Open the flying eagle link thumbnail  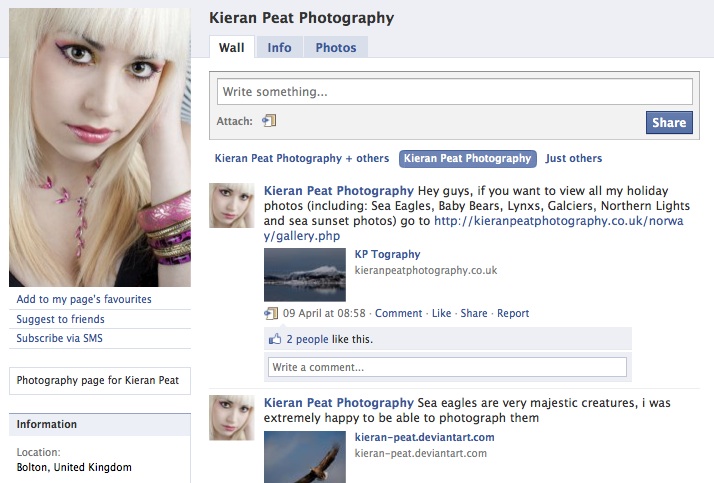pyautogui.click(x=305, y=457)
